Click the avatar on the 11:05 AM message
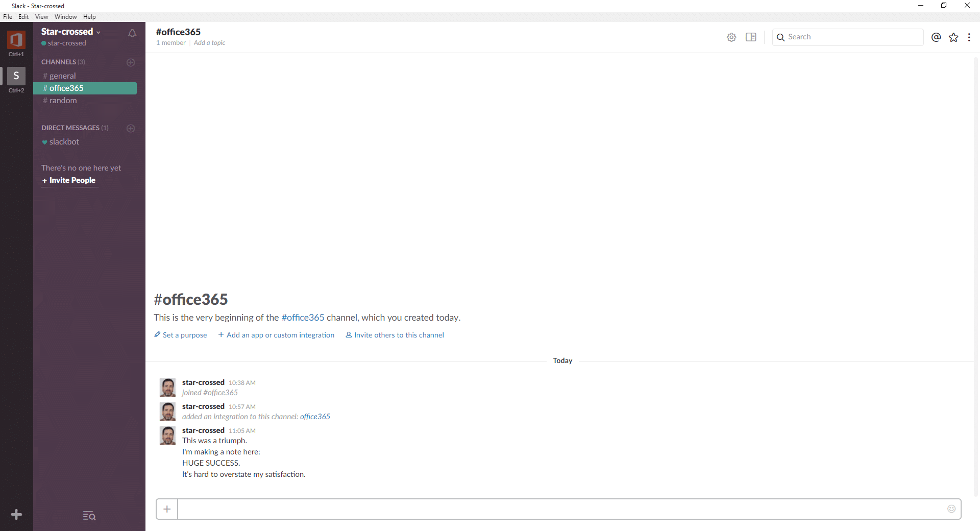Image resolution: width=980 pixels, height=531 pixels. click(x=167, y=436)
